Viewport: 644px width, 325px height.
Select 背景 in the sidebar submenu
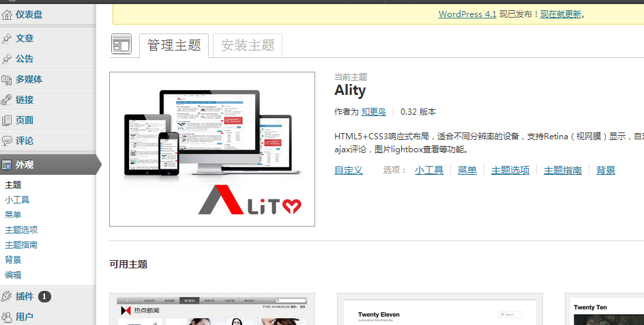[x=13, y=259]
